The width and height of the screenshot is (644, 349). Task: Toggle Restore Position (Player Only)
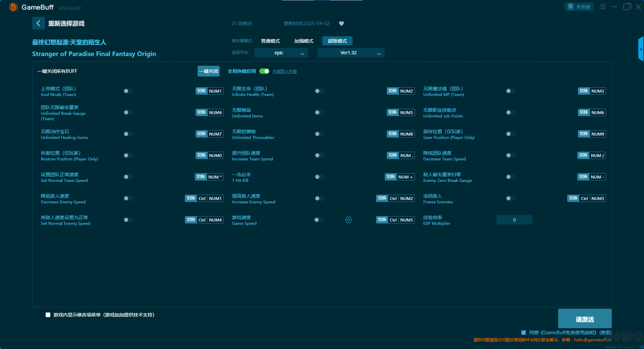[128, 155]
